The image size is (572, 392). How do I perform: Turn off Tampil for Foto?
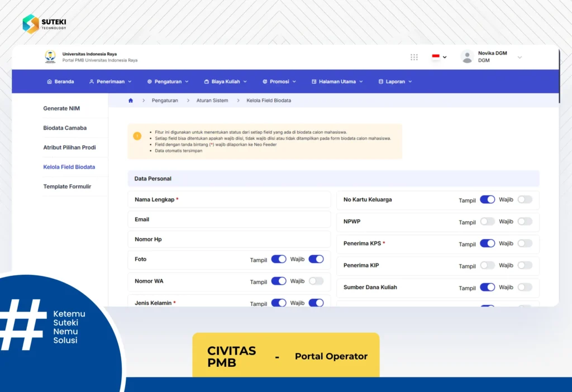tap(279, 259)
